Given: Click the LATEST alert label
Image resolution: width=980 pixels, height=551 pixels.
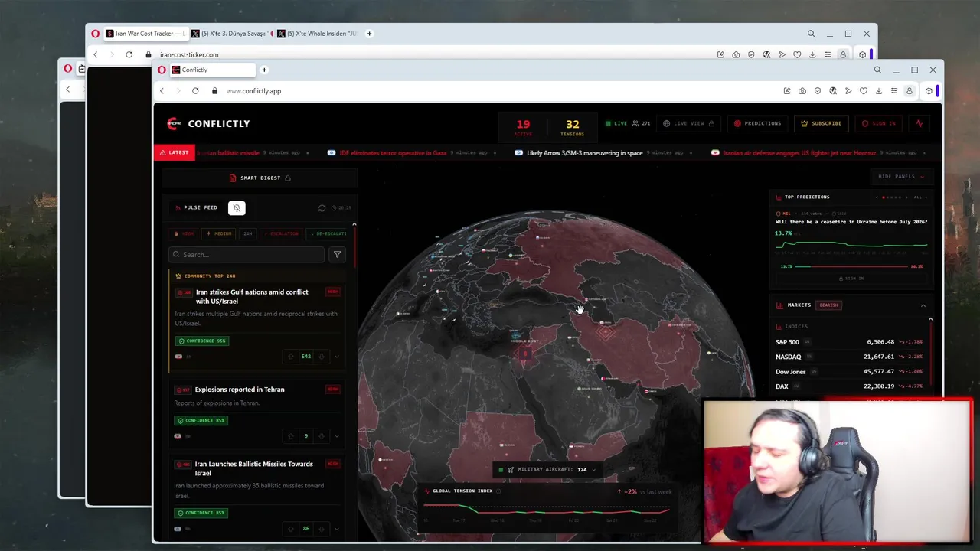Looking at the screenshot, I should (174, 153).
